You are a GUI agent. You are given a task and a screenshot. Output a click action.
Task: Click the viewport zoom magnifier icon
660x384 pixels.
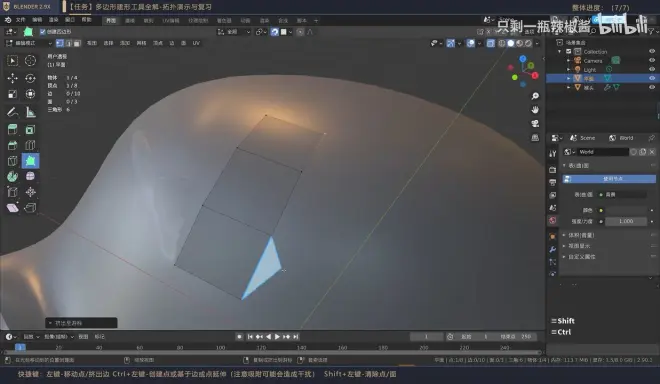click(535, 96)
